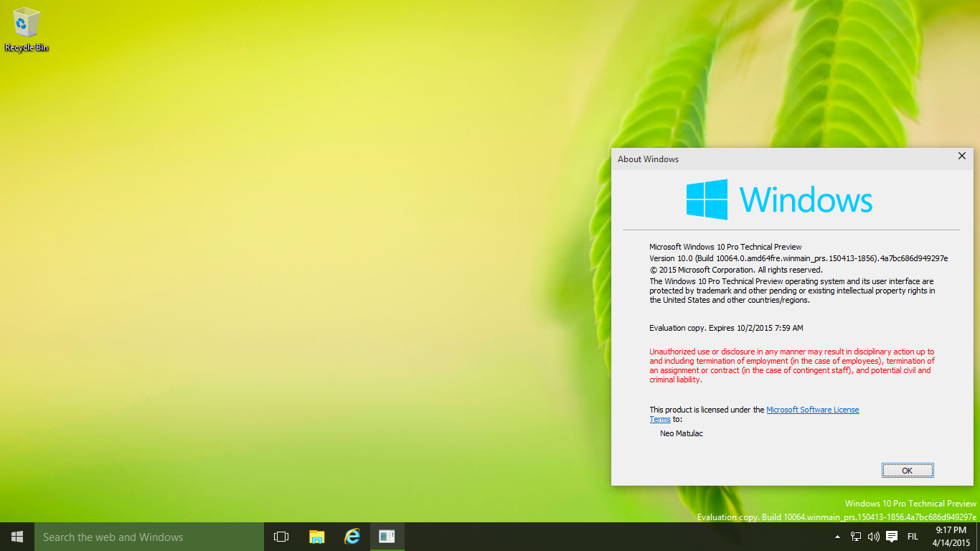The image size is (980, 551).
Task: Click the About Windows title bar
Action: pos(753,159)
